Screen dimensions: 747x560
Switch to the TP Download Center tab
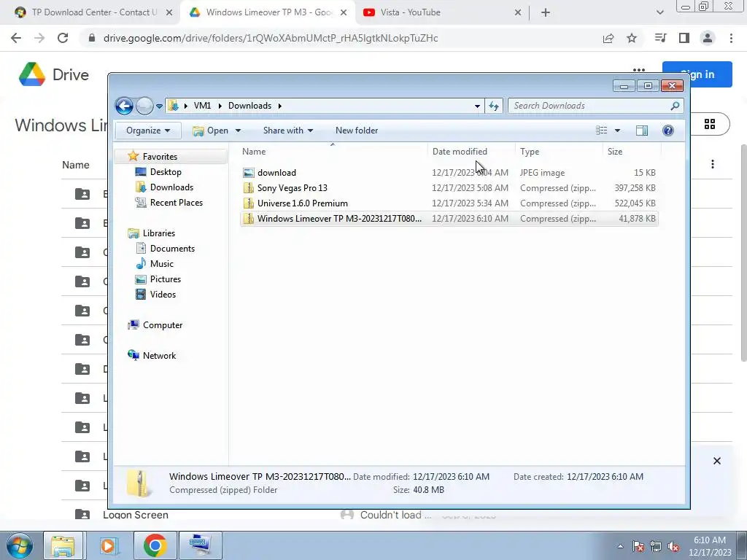90,12
